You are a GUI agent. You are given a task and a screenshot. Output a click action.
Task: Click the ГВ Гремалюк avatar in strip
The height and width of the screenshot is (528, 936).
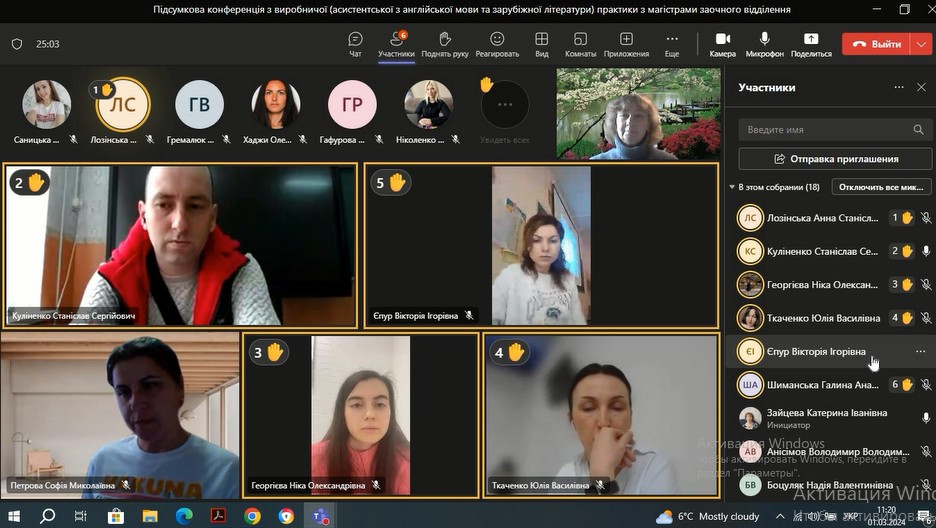(199, 104)
